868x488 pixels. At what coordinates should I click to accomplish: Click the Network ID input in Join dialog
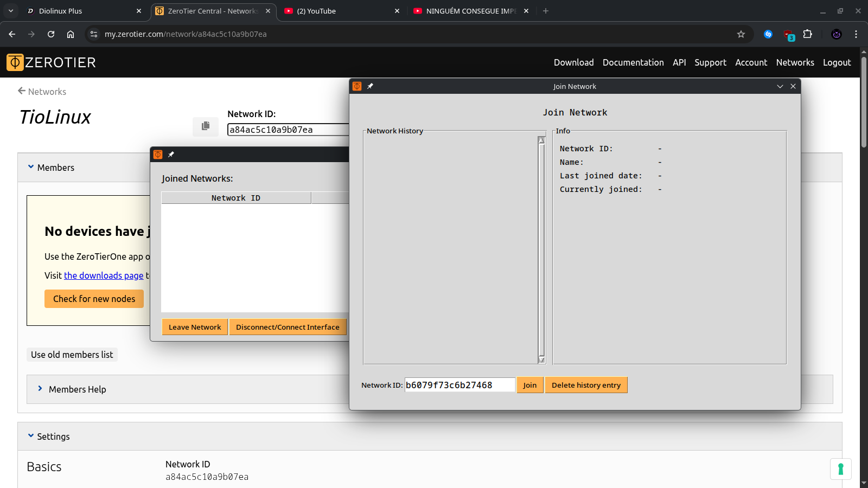point(459,385)
